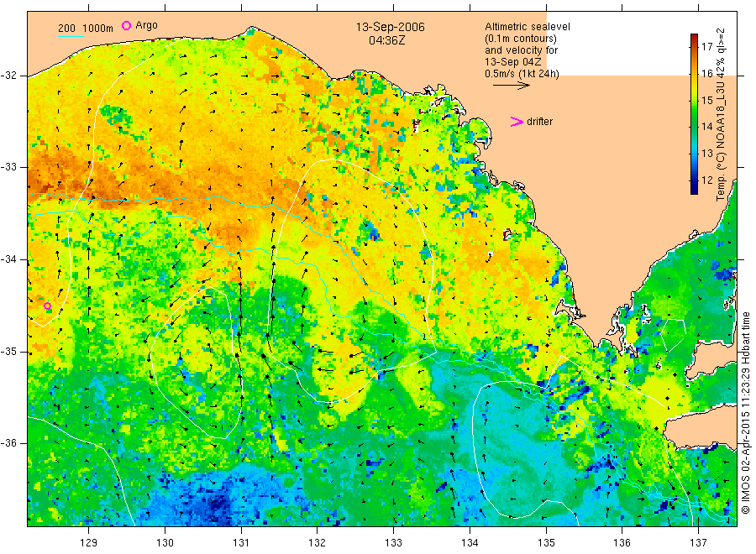The image size is (756, 554).
Task: Click the '16' colorbar tick label
Action: tap(706, 74)
